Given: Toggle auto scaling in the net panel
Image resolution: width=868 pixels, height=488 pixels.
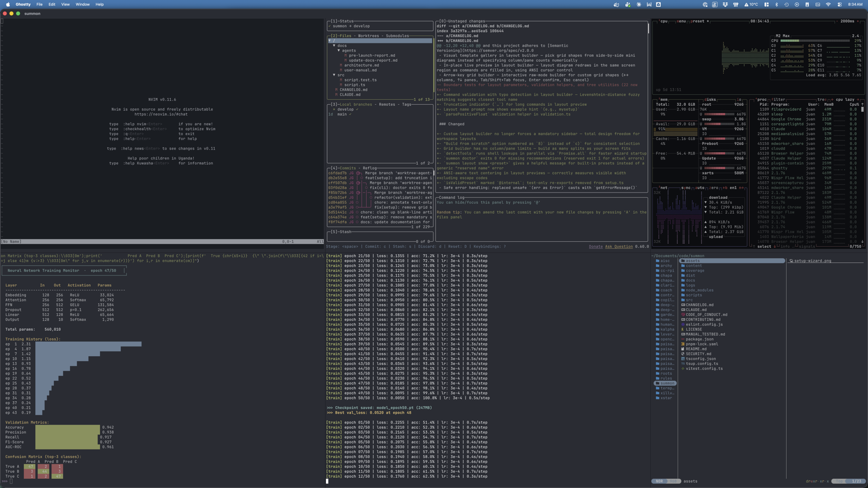Looking at the screenshot, I should pyautogui.click(x=700, y=188).
